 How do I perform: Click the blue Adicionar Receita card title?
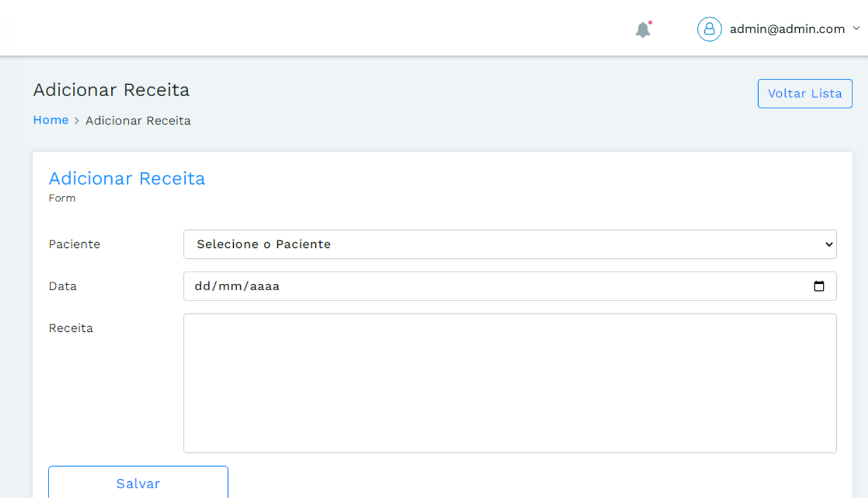pos(127,178)
